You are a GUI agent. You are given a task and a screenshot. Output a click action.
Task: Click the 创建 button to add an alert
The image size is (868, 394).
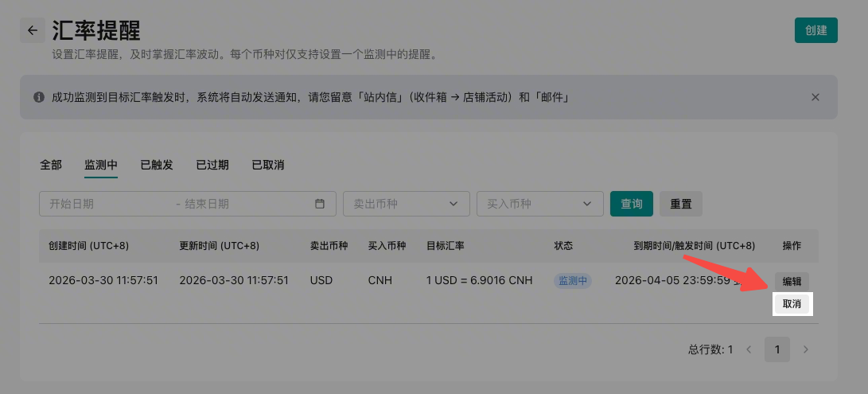point(815,30)
